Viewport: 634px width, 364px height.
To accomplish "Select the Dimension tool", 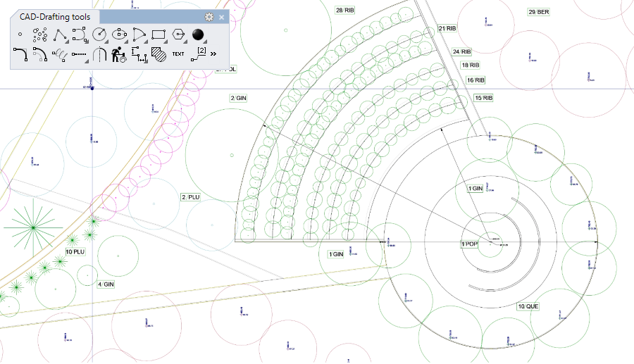I will tap(139, 54).
